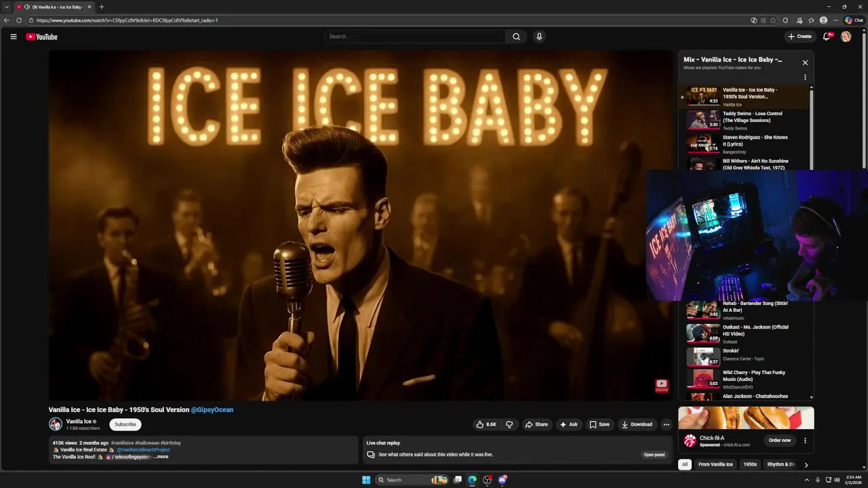Click browser back arrow
This screenshot has width=868, height=488.
[x=7, y=20]
